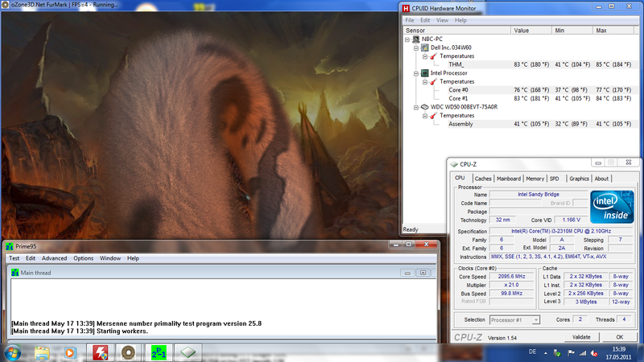The width and height of the screenshot is (644, 362).
Task: Switch to HWMonitor red taskbar icon
Action: (x=100, y=353)
